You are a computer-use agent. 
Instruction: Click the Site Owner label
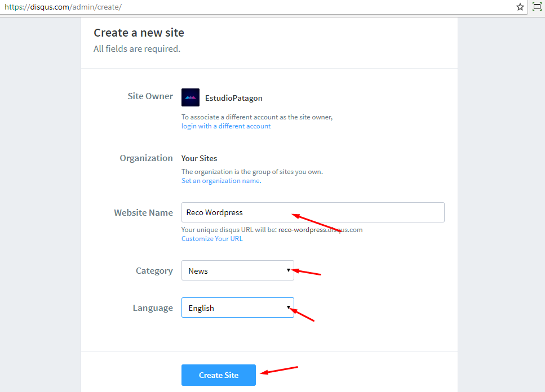(150, 96)
